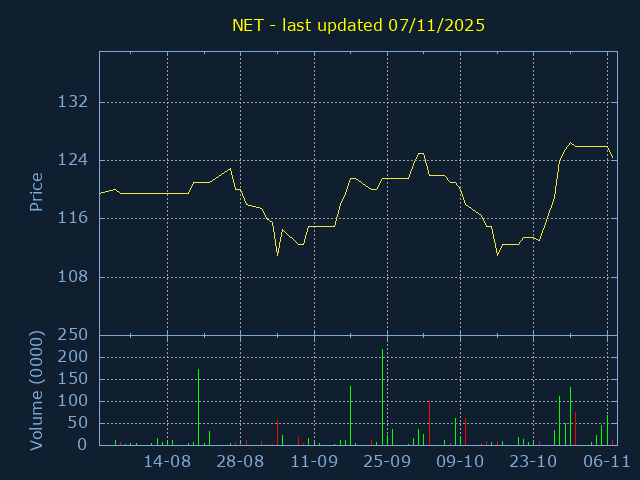Select the 200 volume tick label
The image size is (640, 480).
pos(75,357)
